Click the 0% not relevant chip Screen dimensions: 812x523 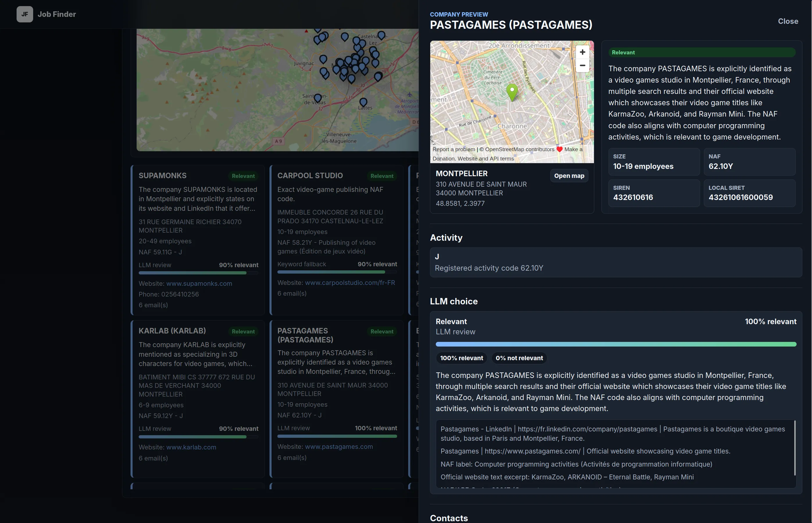pos(519,358)
